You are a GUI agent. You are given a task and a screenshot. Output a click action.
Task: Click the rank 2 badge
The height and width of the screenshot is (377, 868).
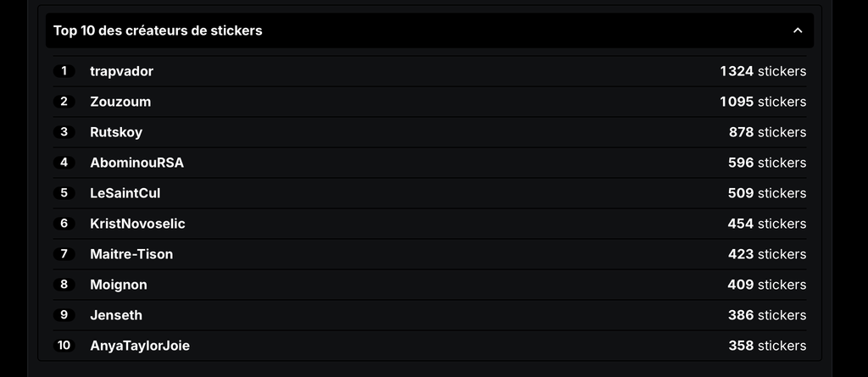pyautogui.click(x=64, y=102)
